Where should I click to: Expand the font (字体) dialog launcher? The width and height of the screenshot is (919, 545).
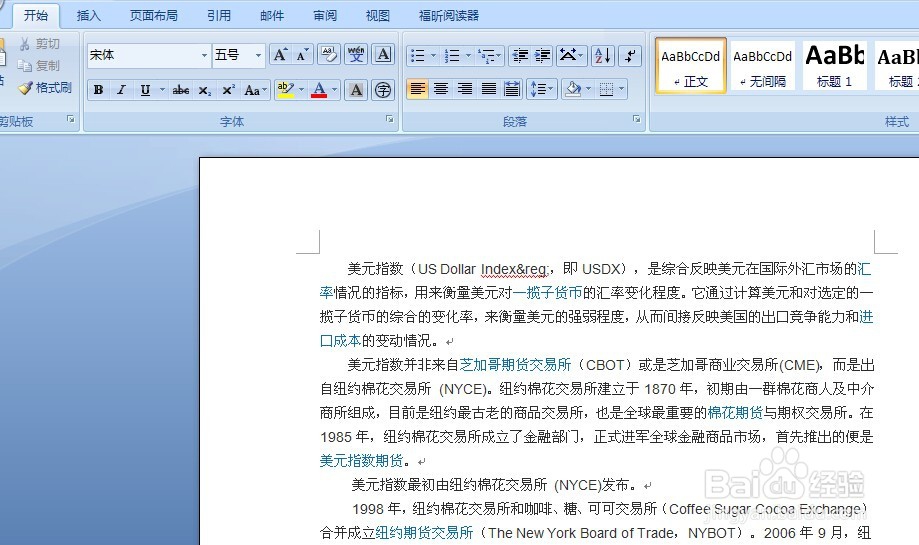click(390, 119)
